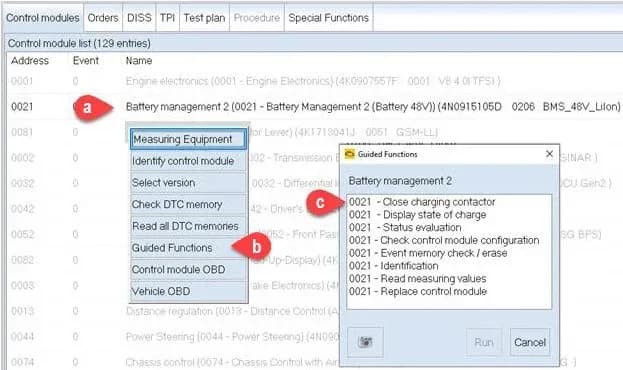Choose Check DTC memory menu entry
The width and height of the screenshot is (623, 370).
point(188,204)
